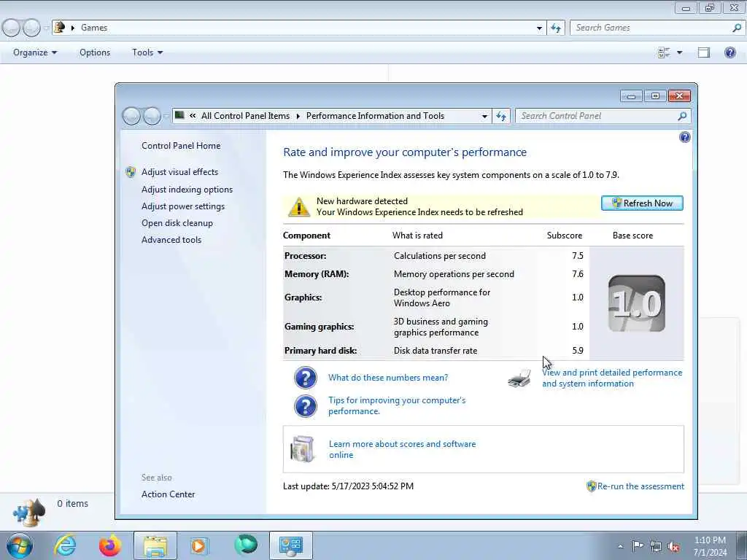Expand Games window address bar dropdown
The width and height of the screenshot is (747, 560).
tap(539, 28)
